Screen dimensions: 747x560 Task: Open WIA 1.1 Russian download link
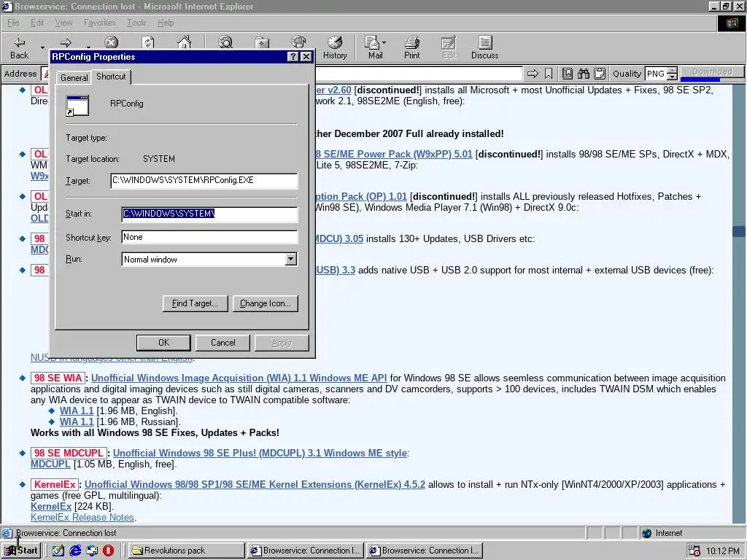point(77,422)
